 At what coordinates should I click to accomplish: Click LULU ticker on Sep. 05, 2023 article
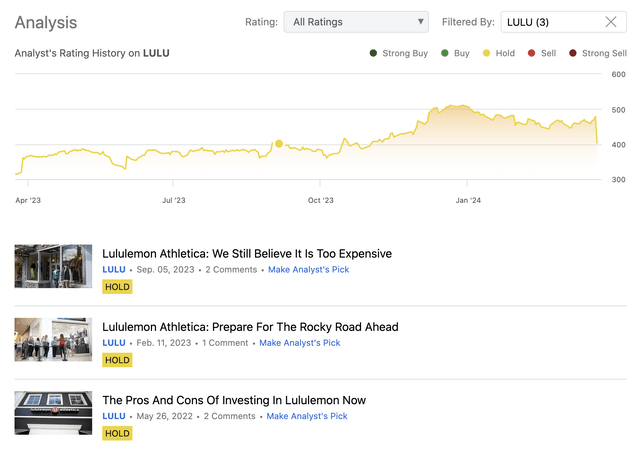pyautogui.click(x=114, y=270)
